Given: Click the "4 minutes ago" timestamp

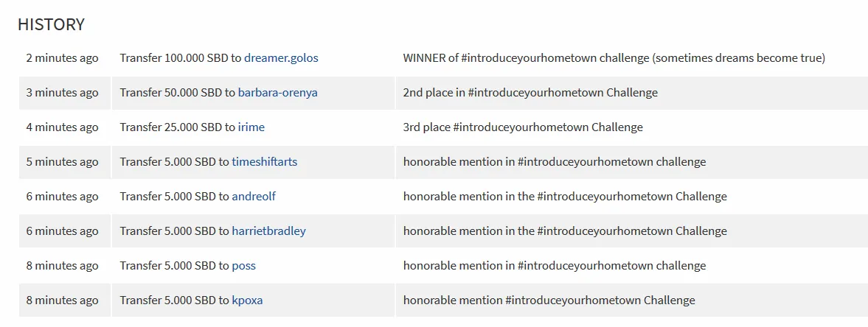Looking at the screenshot, I should click(x=62, y=127).
